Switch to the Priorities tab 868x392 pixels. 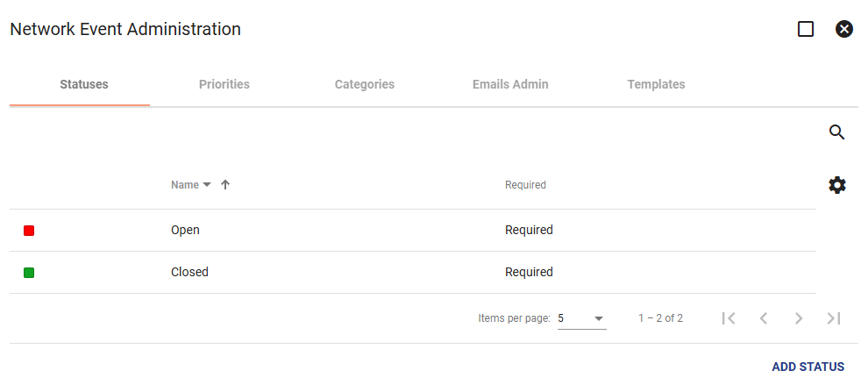click(x=224, y=84)
